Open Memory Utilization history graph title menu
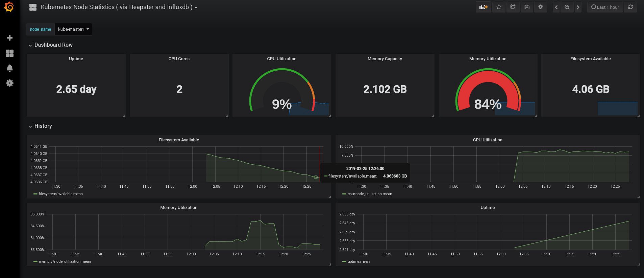 [179, 208]
